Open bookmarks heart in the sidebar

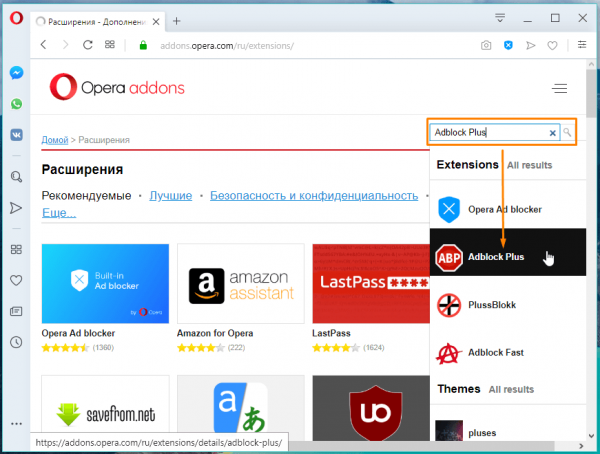click(x=16, y=281)
